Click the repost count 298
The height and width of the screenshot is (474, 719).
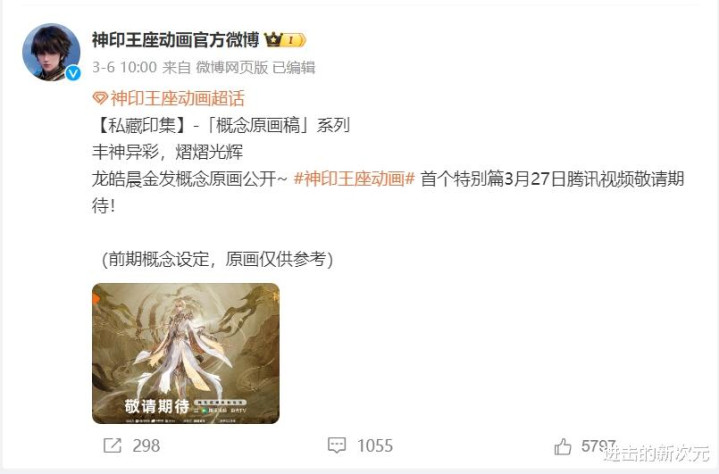146,446
